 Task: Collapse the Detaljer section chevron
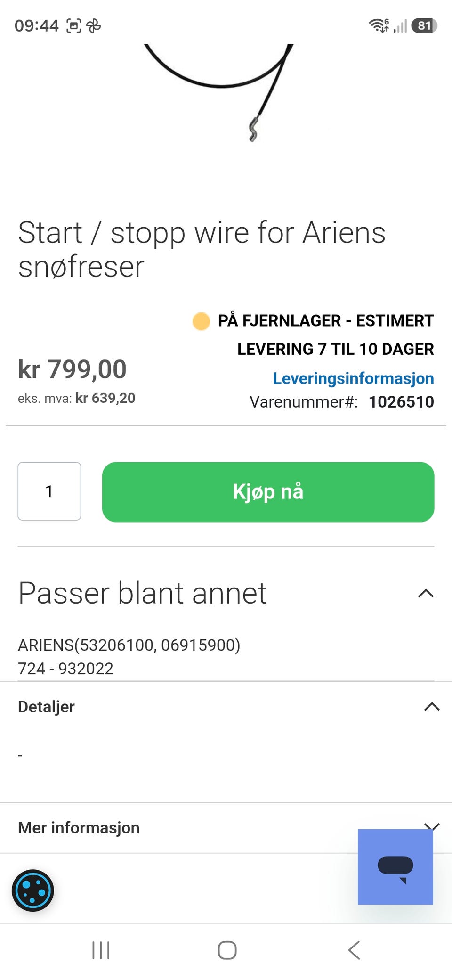coord(432,707)
